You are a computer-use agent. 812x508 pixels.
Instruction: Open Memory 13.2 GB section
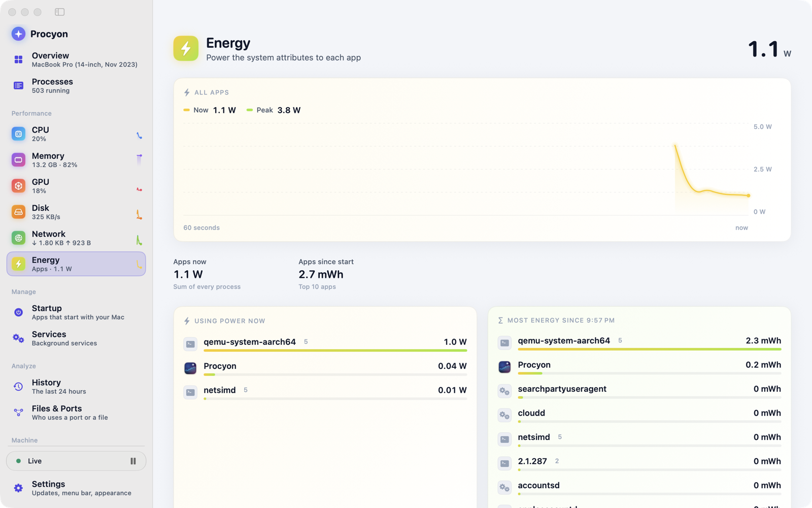click(76, 160)
